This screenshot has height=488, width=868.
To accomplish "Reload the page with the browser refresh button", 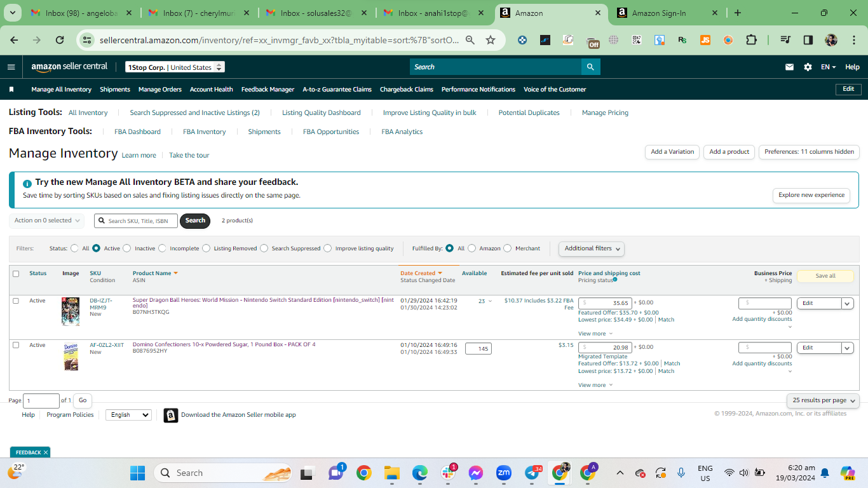I will [x=60, y=40].
